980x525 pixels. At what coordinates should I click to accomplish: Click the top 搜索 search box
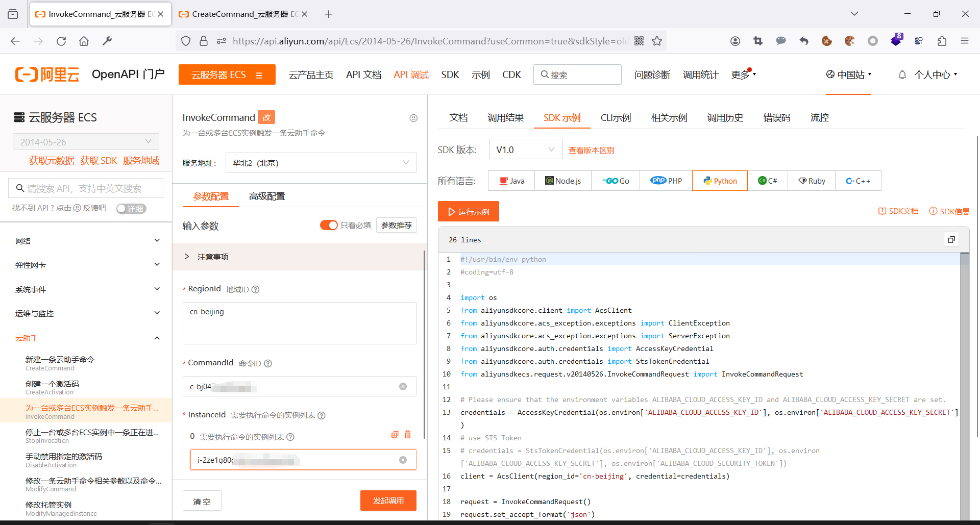[x=577, y=74]
